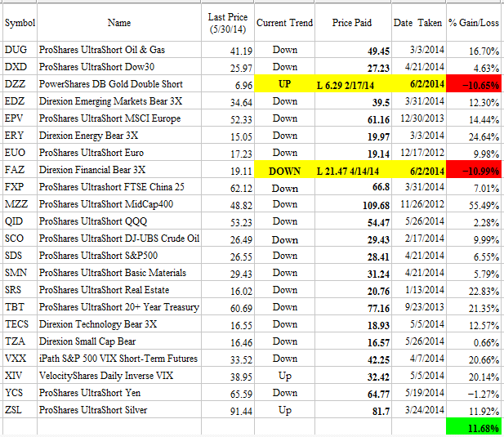Click the TBT symbol cell
The image size is (504, 437).
(x=20, y=307)
